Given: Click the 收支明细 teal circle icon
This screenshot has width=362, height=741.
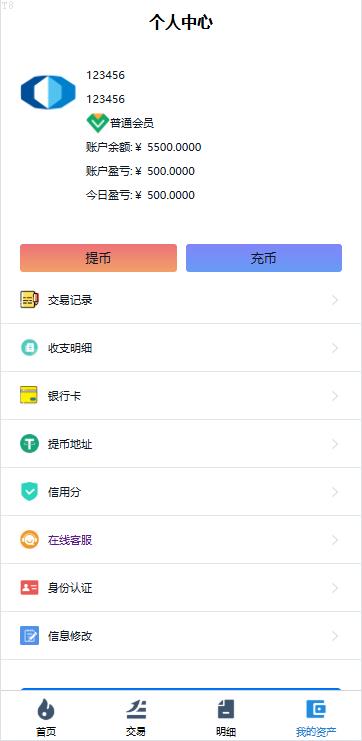Looking at the screenshot, I should pos(29,348).
